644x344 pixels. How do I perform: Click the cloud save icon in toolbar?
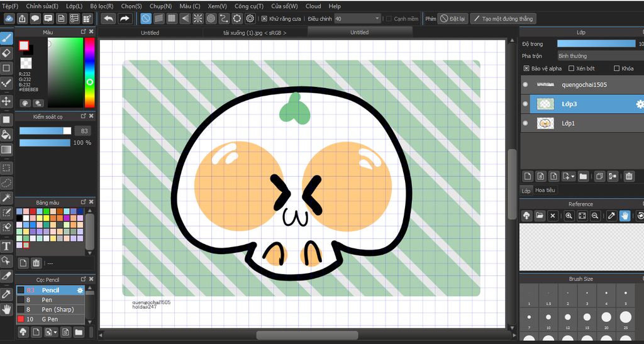coord(9,18)
